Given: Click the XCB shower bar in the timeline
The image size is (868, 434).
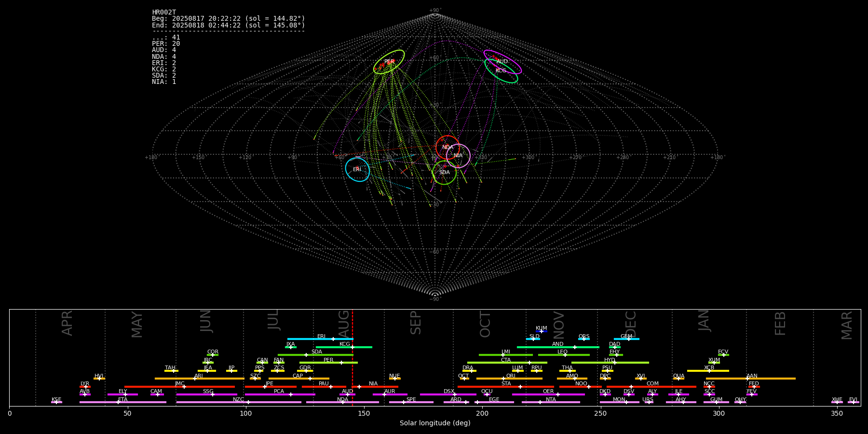Looking at the screenshot, I should pyautogui.click(x=708, y=371).
